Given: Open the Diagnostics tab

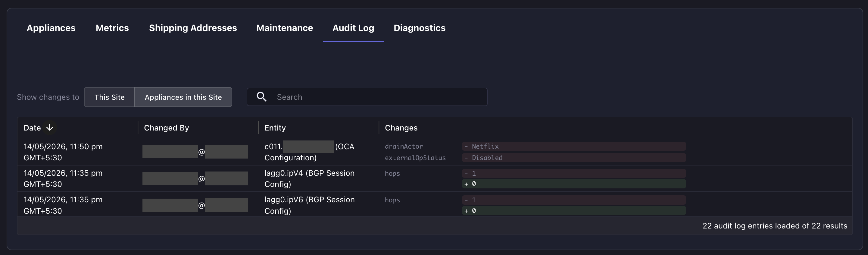Looking at the screenshot, I should click(x=420, y=28).
